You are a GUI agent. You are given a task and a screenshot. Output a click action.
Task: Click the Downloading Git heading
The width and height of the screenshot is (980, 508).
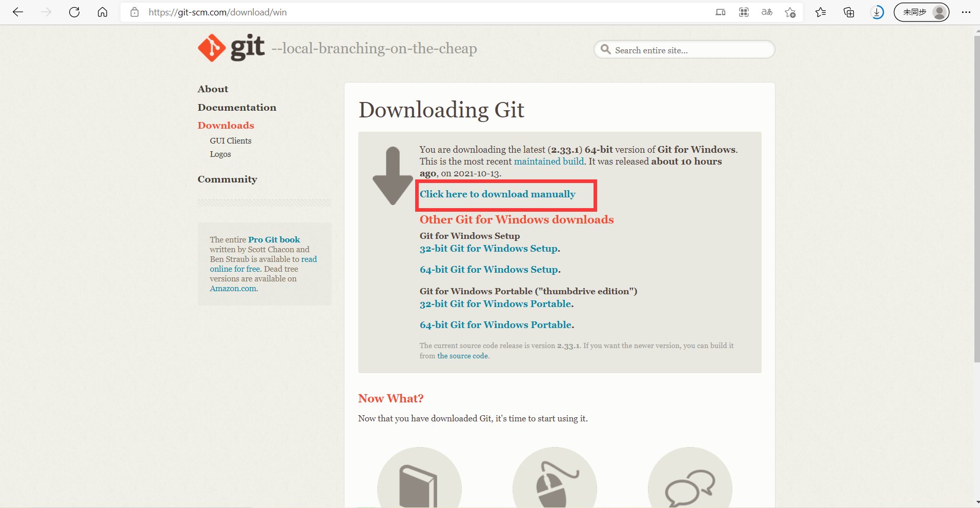coord(441,110)
